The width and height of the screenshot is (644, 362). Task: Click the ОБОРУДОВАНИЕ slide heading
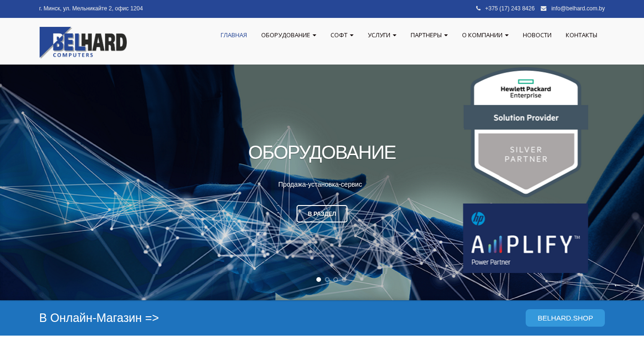(322, 153)
